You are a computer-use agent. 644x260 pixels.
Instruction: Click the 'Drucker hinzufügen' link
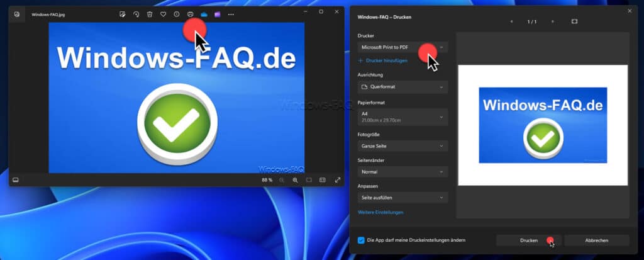[x=383, y=60]
